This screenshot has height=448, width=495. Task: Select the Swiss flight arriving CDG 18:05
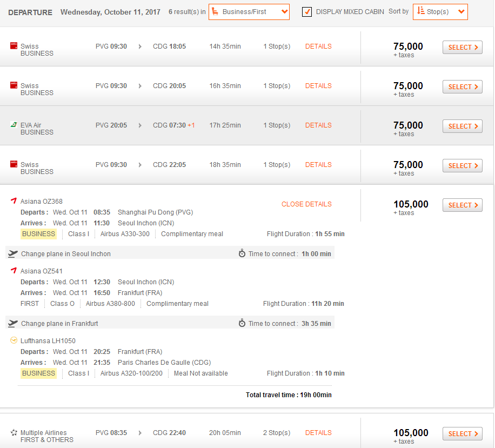click(x=463, y=48)
